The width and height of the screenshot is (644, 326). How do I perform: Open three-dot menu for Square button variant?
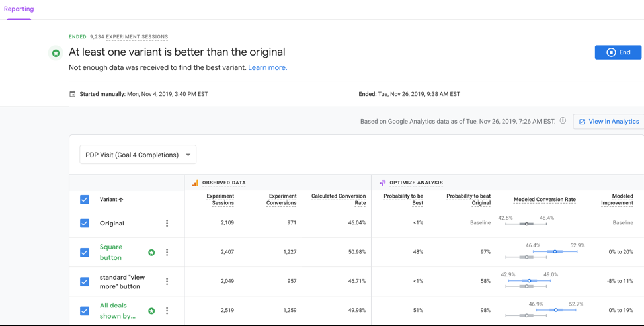[167, 252]
